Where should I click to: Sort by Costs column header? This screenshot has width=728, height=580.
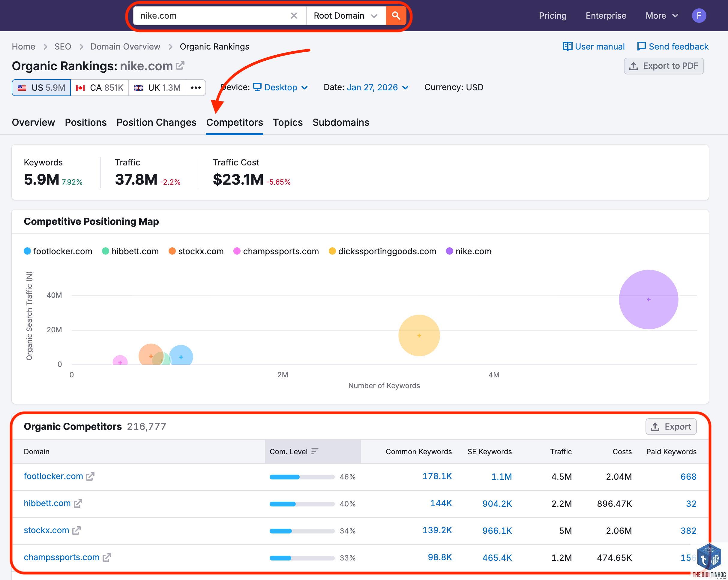622,452
